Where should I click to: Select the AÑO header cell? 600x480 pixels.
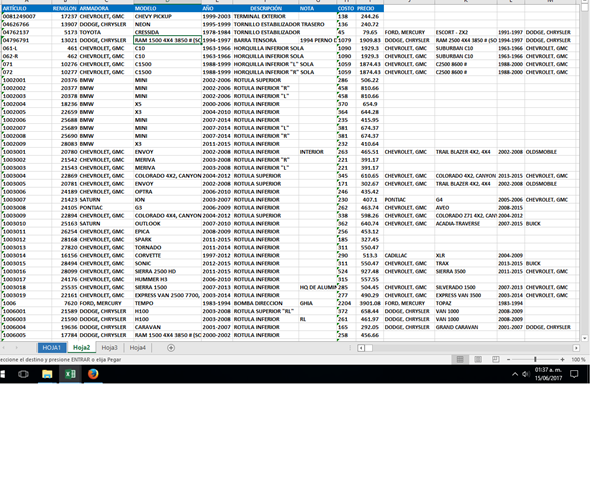coord(217,8)
